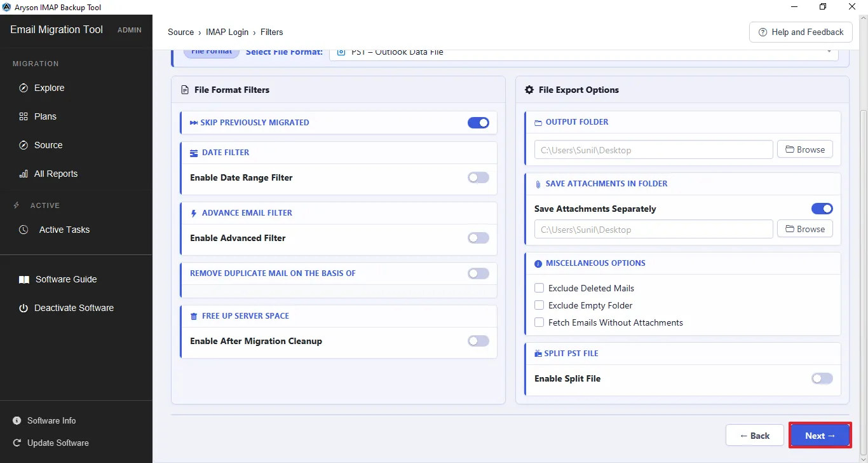
Task: Check Exclude Empty Folder checkbox
Action: [539, 305]
